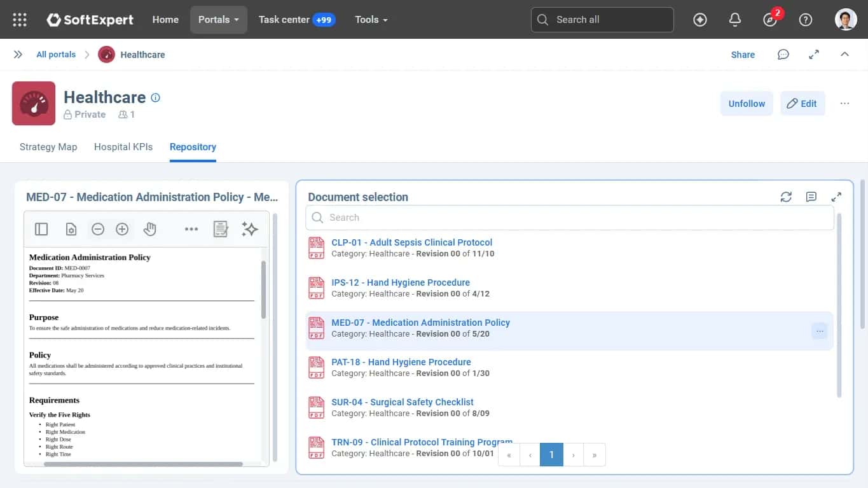Screen dimensions: 868x488
Task: Expand the portal to fullscreen from breadcrumb bar
Action: pos(814,55)
